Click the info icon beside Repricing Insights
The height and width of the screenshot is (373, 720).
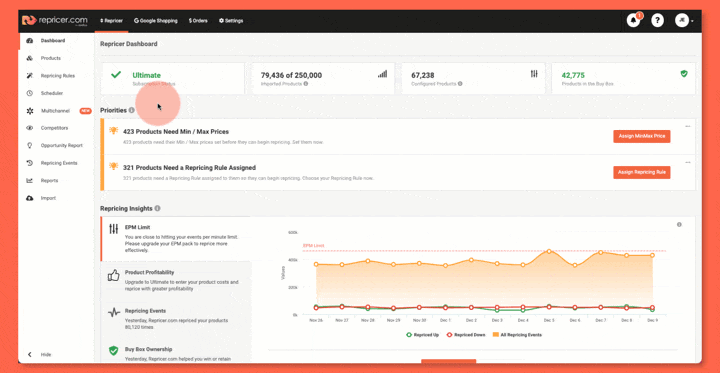(x=158, y=209)
